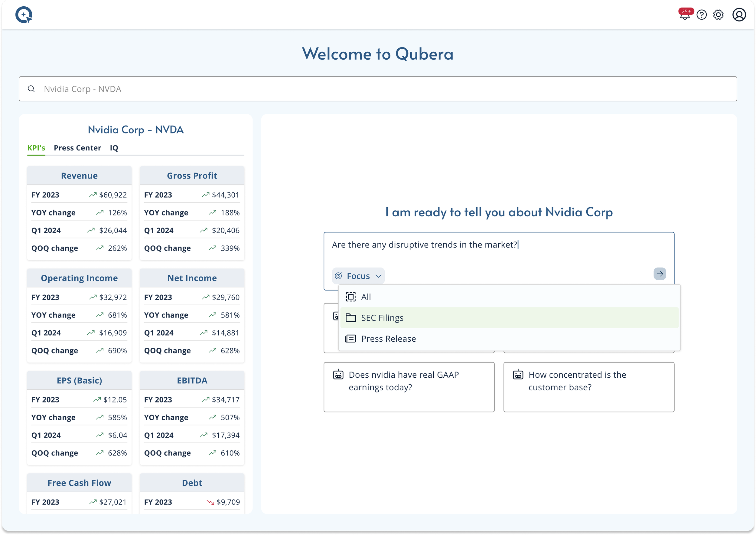Select All in Focus menu
The height and width of the screenshot is (535, 756).
(366, 297)
